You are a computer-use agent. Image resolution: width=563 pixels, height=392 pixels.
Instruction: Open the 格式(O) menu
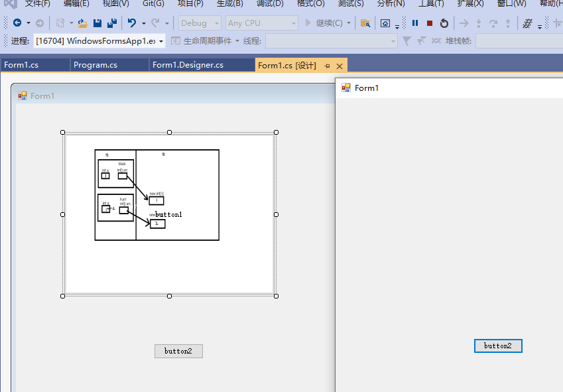click(311, 3)
